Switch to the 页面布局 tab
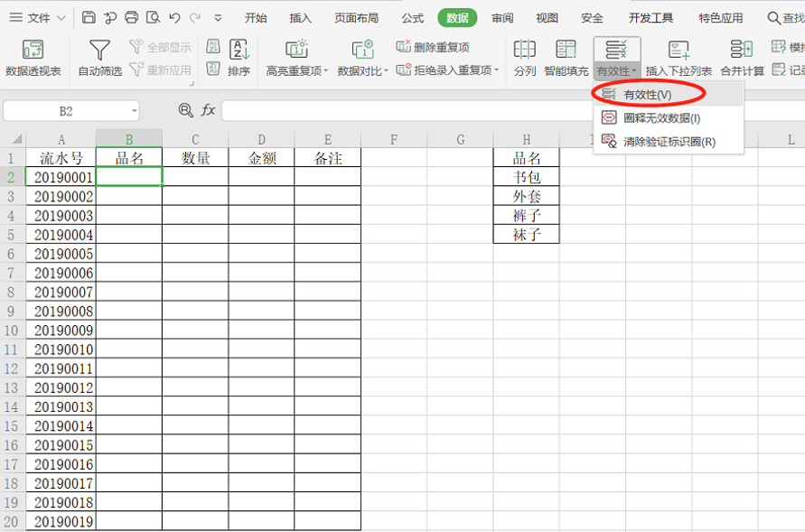This screenshot has height=532, width=805. click(x=356, y=18)
